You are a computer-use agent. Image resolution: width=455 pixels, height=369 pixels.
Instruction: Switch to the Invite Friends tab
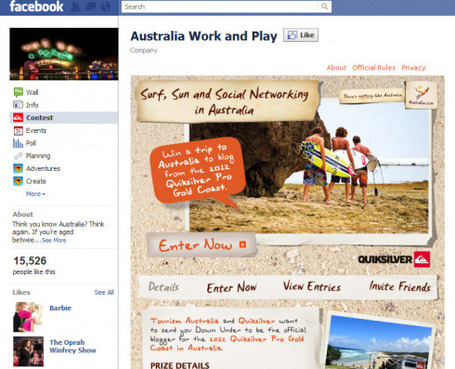pos(400,287)
